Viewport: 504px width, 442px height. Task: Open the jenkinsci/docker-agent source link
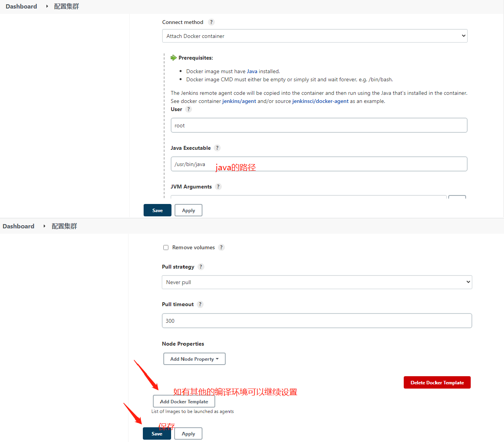320,101
